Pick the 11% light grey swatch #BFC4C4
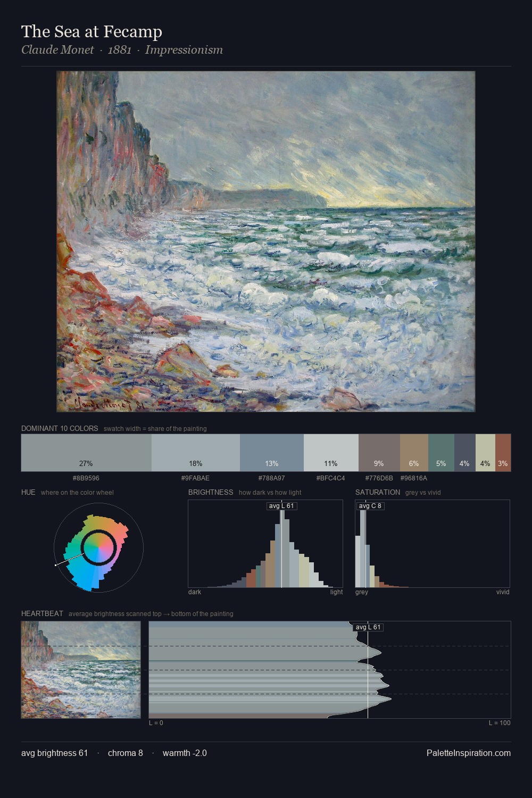Viewport: 532px width, 798px height. click(x=331, y=453)
